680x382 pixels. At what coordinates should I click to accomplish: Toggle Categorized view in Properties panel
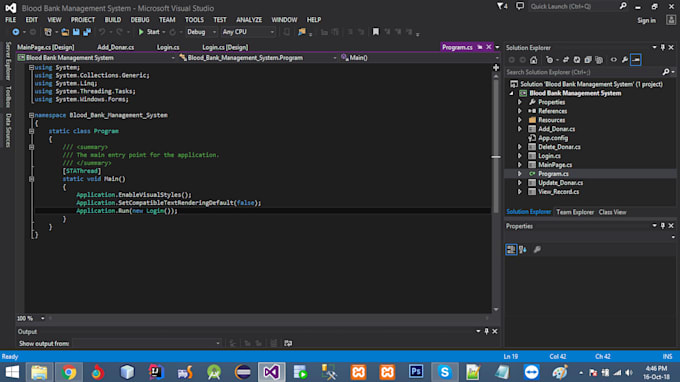(x=511, y=249)
